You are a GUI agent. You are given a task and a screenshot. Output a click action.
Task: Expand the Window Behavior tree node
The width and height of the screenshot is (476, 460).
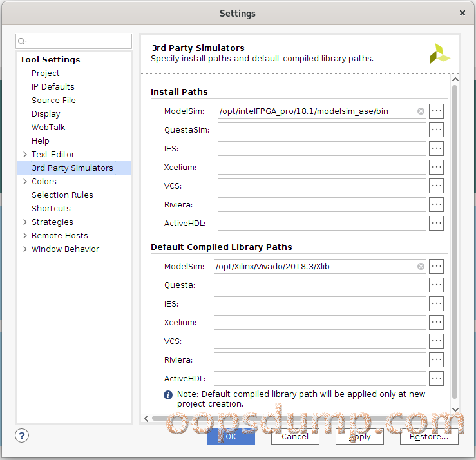(25, 249)
